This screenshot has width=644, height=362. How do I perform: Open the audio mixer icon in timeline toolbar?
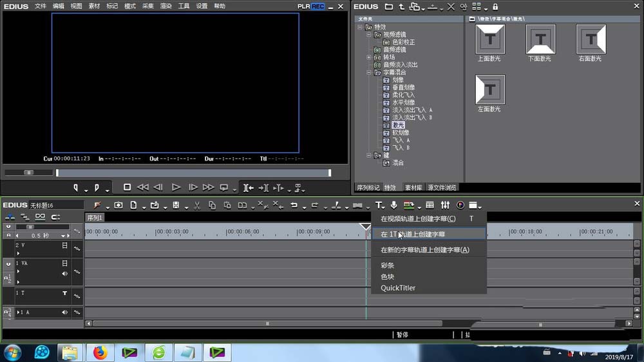(x=445, y=205)
